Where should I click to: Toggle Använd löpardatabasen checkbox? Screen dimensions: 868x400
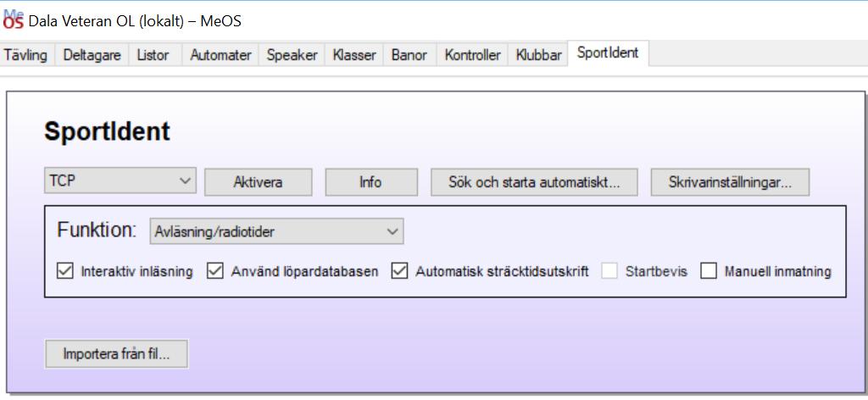214,271
